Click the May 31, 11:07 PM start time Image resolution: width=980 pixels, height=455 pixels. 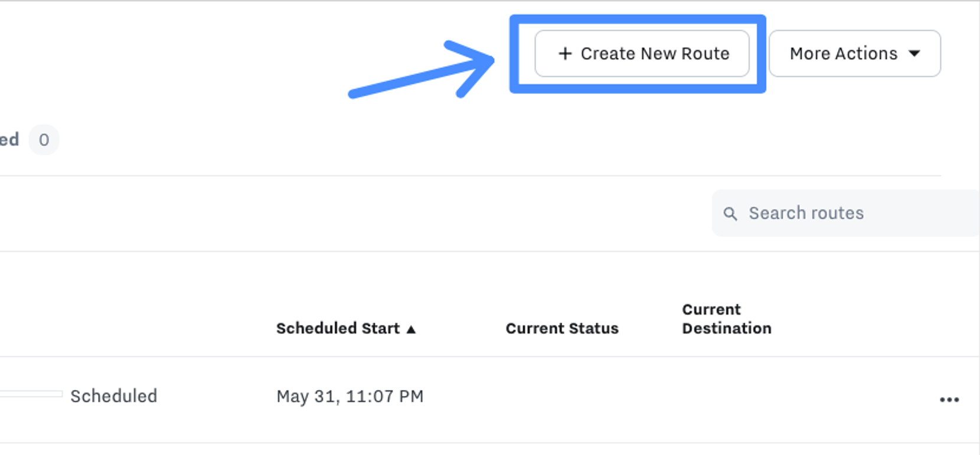click(x=349, y=396)
